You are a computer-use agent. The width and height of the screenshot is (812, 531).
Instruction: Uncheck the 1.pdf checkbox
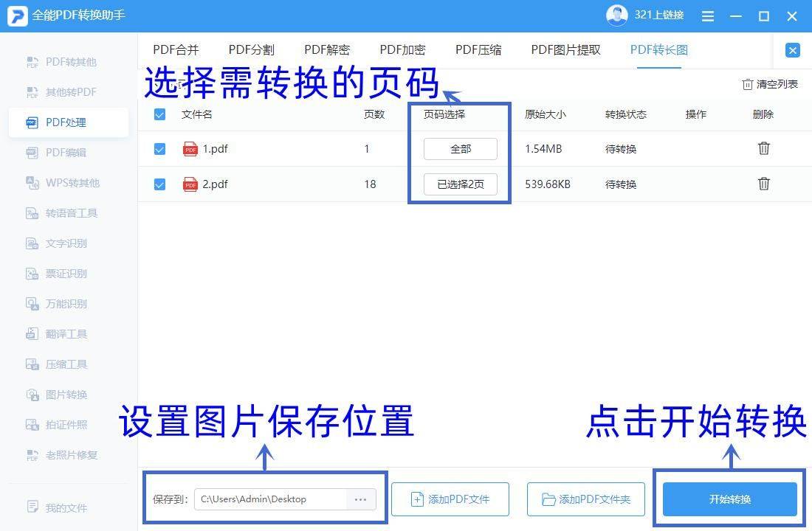(x=159, y=149)
